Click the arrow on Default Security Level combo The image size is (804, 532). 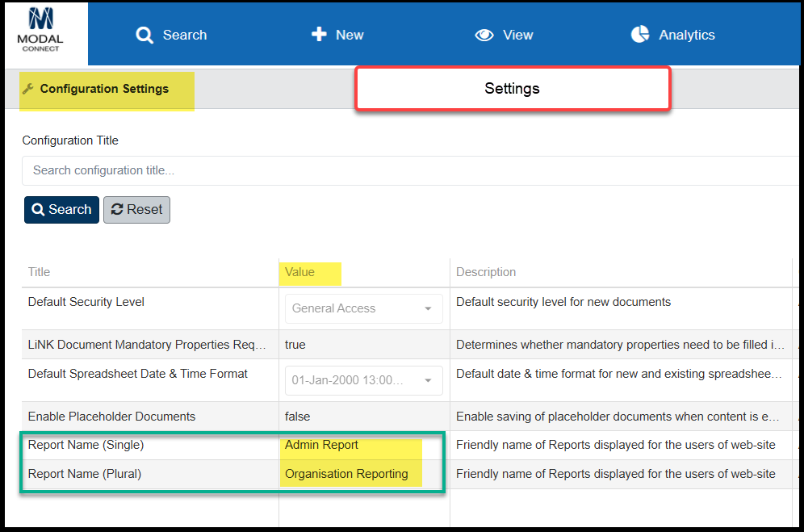tap(428, 309)
